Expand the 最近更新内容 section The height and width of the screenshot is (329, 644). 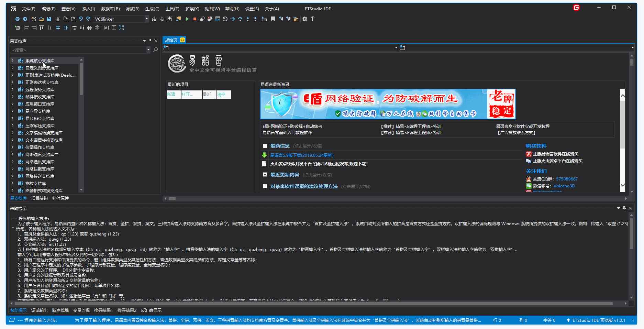point(265,175)
